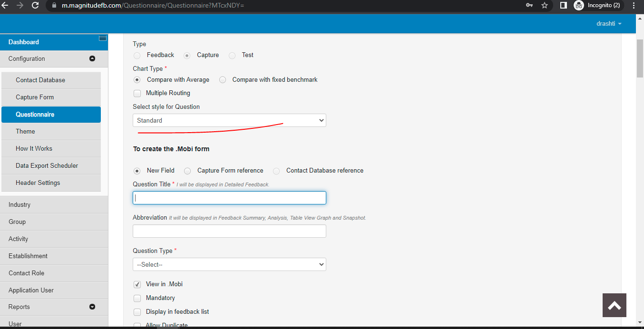Image resolution: width=644 pixels, height=329 pixels.
Task: Collapse the Configuration section in sidebar
Action: tap(92, 58)
